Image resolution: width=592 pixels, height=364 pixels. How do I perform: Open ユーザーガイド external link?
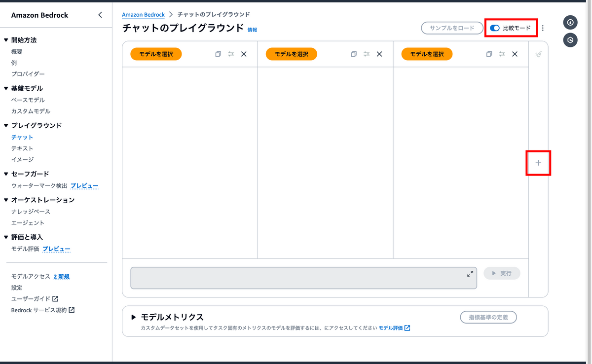point(35,298)
